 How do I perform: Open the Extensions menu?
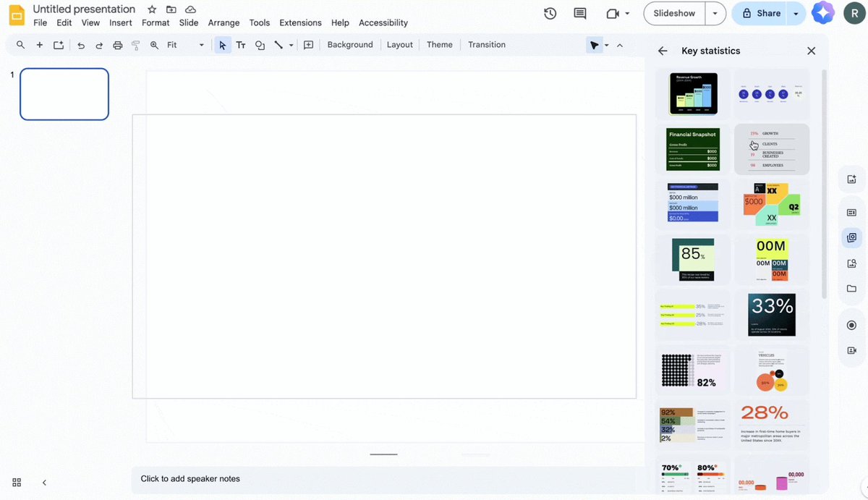300,22
